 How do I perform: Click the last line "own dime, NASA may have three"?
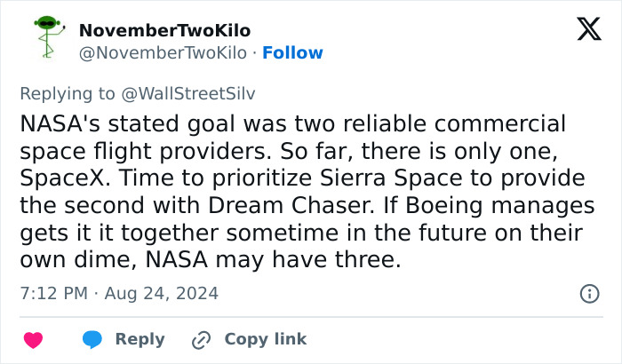(x=210, y=259)
